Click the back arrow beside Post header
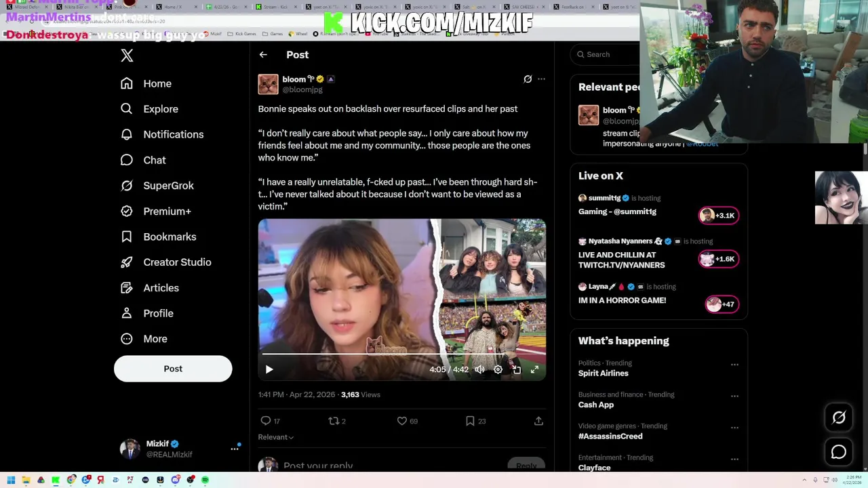 (263, 55)
